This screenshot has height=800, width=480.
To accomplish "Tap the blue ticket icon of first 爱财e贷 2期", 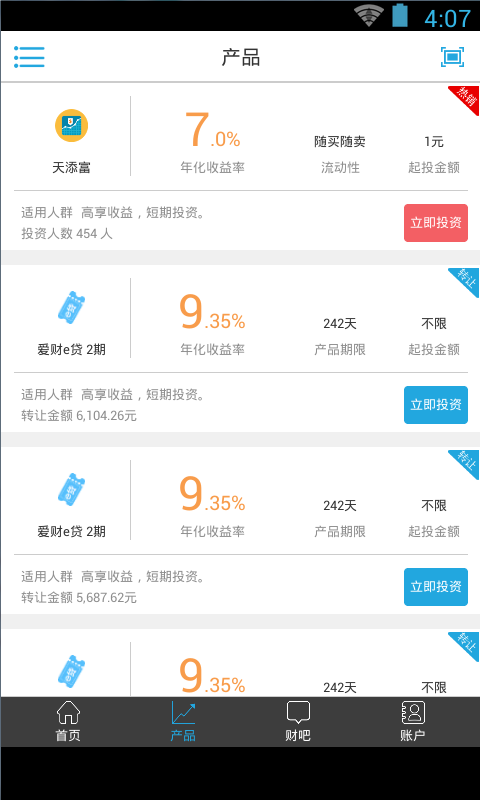I will [x=71, y=307].
